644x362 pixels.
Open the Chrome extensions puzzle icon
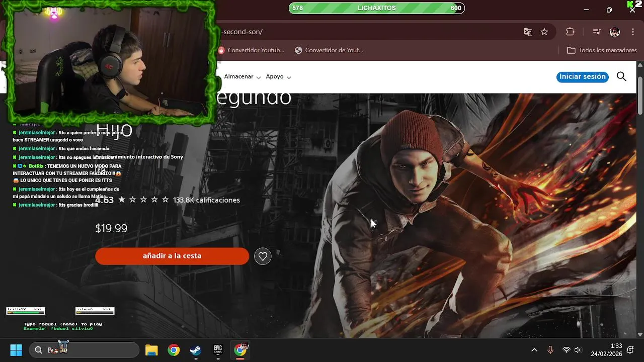(x=570, y=32)
